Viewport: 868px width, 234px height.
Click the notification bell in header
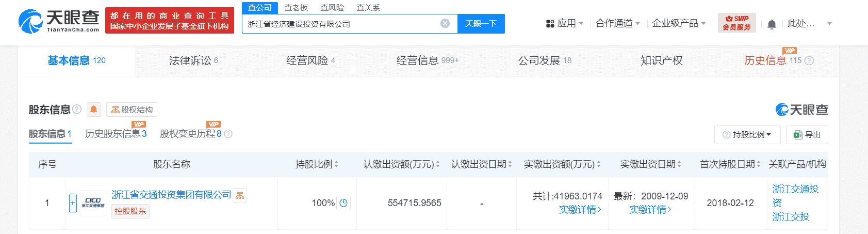772,24
